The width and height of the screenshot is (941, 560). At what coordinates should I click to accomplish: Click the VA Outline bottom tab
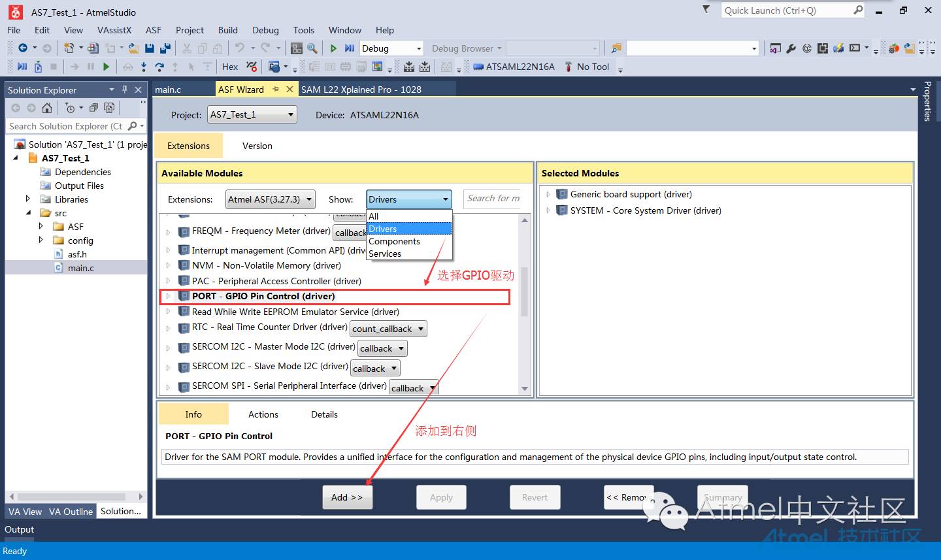coord(71,512)
